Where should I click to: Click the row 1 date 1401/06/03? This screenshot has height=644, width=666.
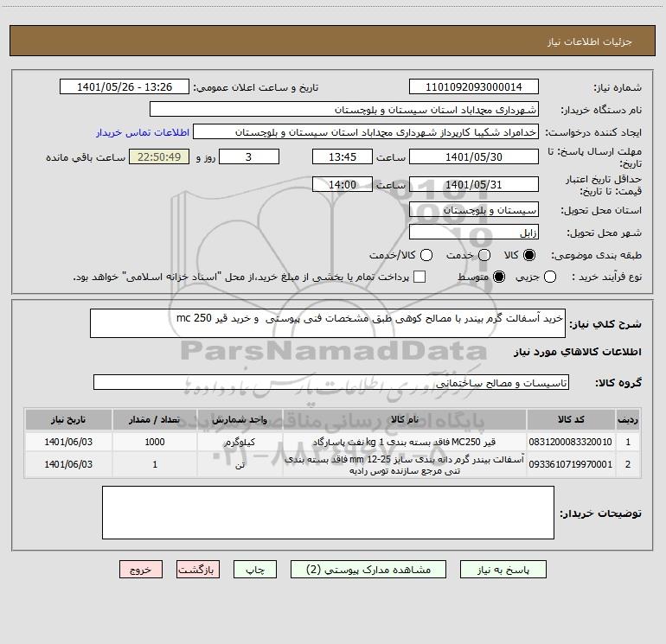68,442
